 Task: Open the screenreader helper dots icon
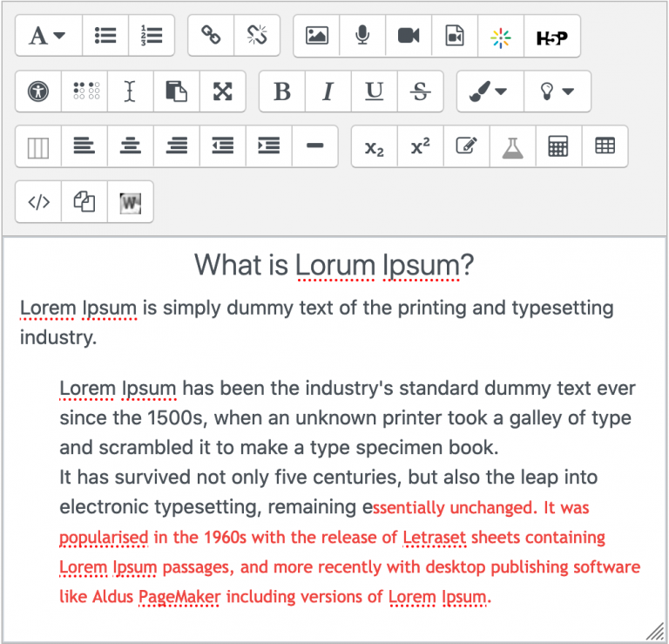coord(84,92)
